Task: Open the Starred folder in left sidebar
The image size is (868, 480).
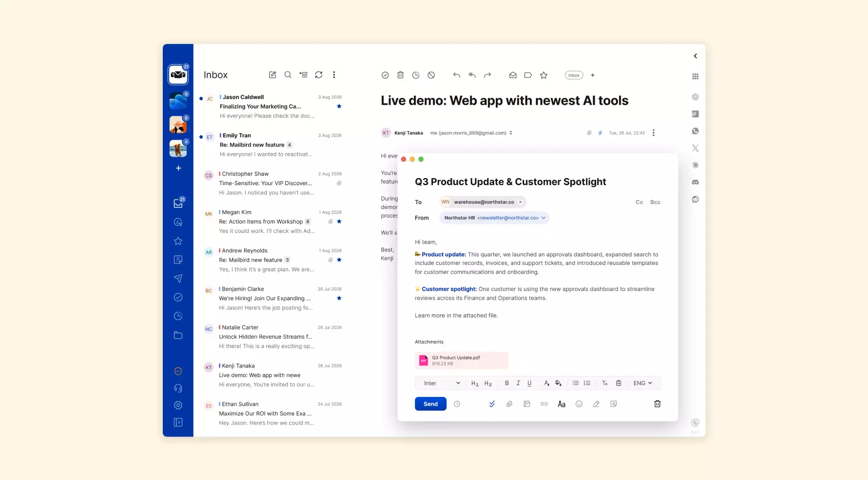Action: click(178, 241)
